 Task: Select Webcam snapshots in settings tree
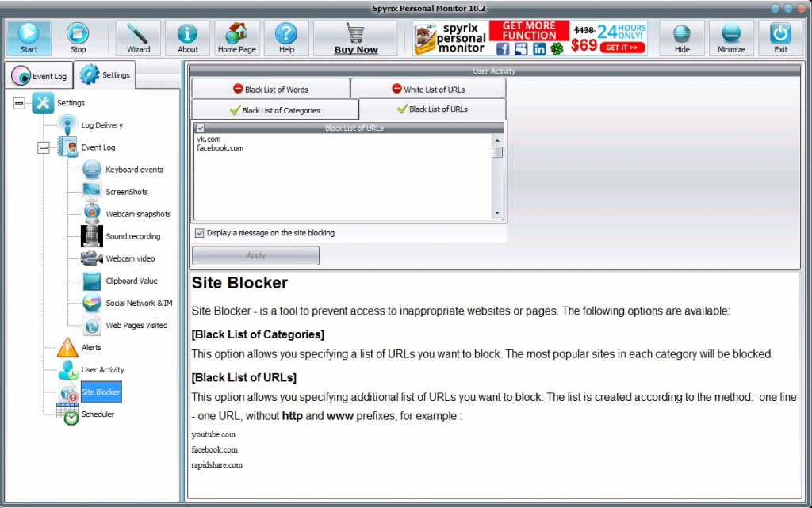point(138,214)
